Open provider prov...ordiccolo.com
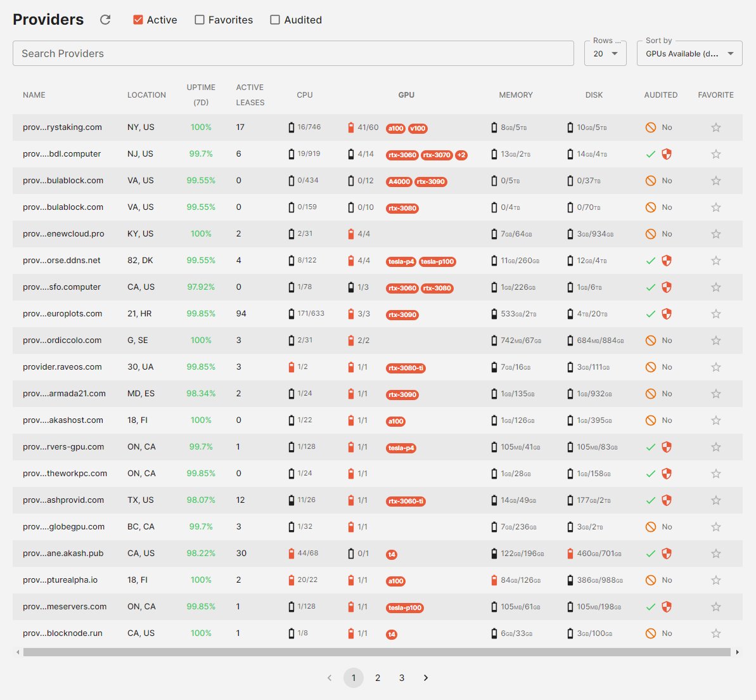The image size is (756, 700). click(62, 340)
